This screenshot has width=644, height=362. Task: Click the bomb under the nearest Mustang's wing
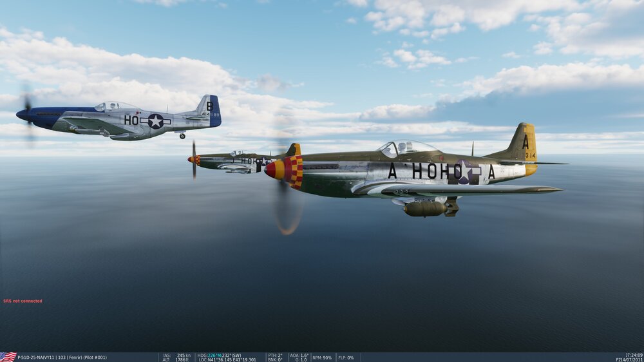click(x=425, y=209)
